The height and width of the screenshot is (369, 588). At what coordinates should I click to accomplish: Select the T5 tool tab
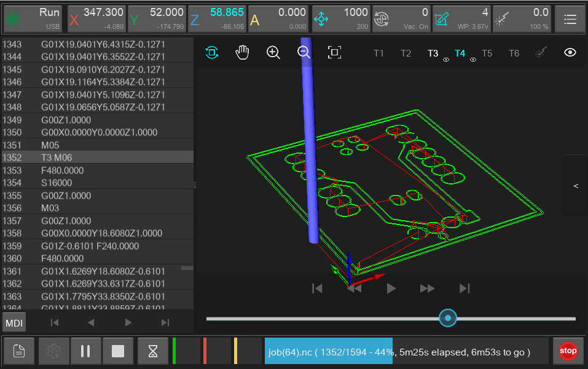pyautogui.click(x=487, y=54)
